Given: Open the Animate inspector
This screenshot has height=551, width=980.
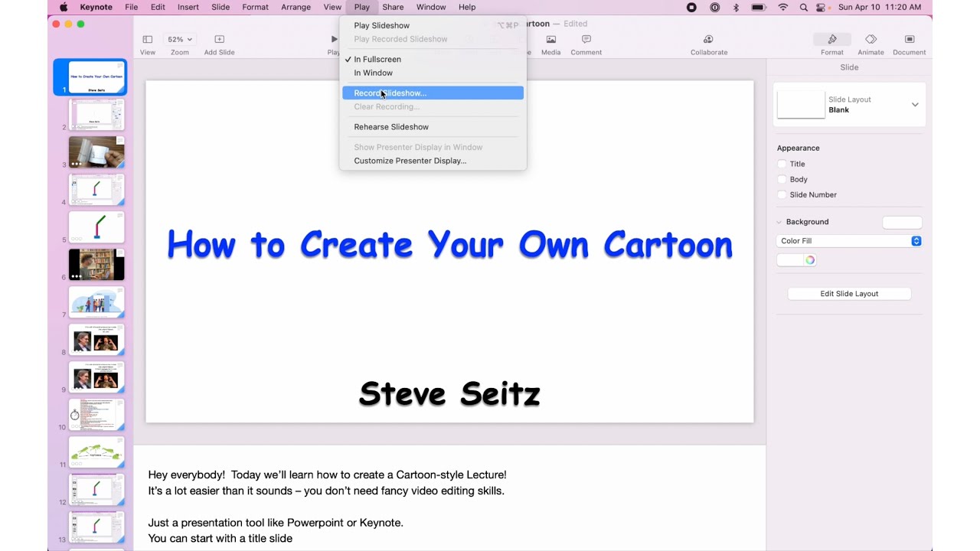Looking at the screenshot, I should click(x=871, y=39).
